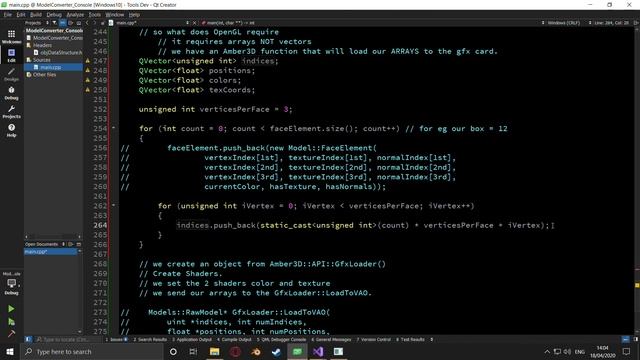Open QML Debugger Console pane
The width and height of the screenshot is (640, 360).
(281, 340)
